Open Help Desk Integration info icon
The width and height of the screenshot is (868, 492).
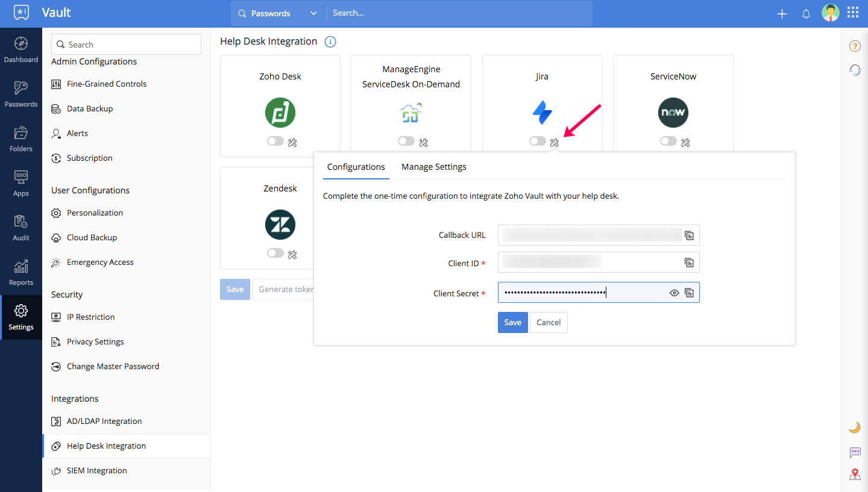coord(330,42)
